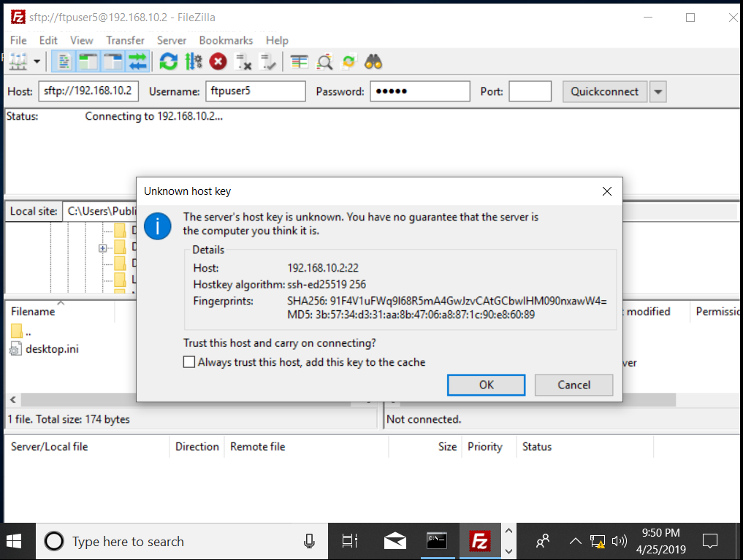Open Command Prompt from taskbar

[x=436, y=541]
